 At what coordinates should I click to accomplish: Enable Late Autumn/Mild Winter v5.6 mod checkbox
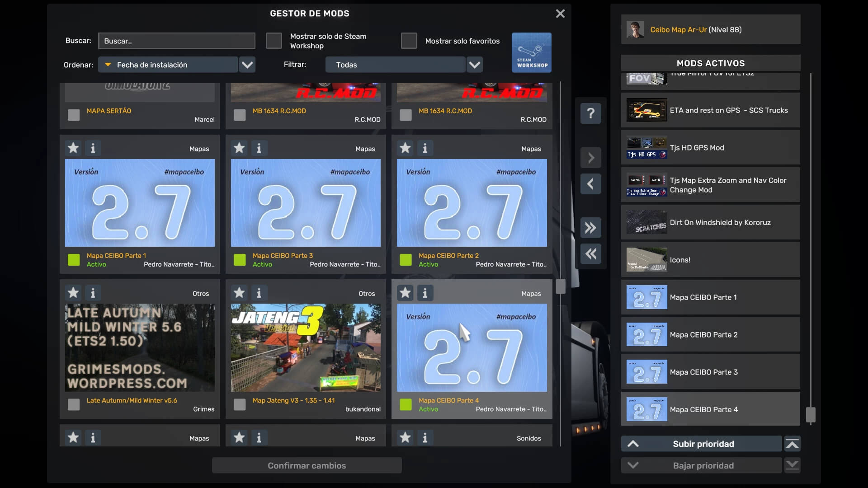74,404
